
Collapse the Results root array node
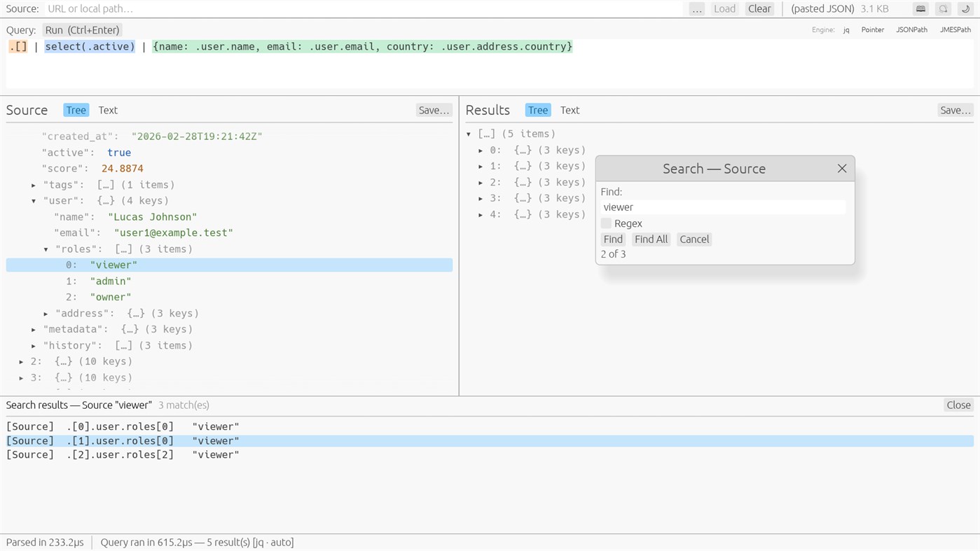pyautogui.click(x=469, y=134)
